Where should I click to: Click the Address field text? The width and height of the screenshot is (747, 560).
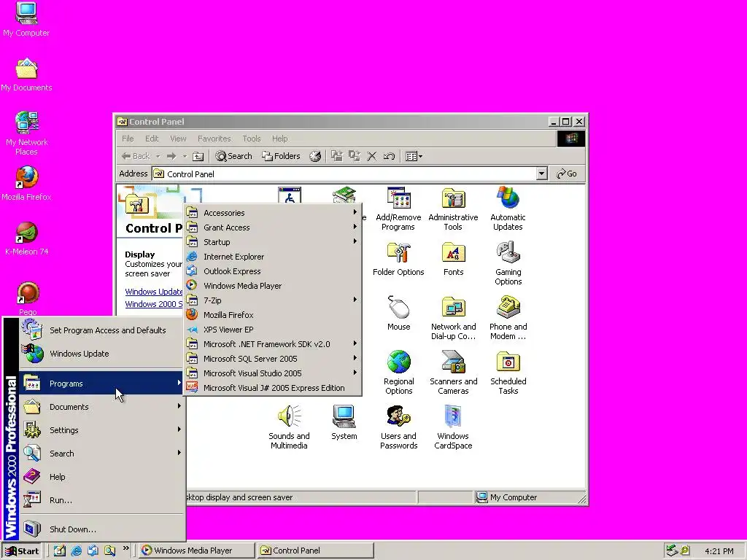[190, 174]
